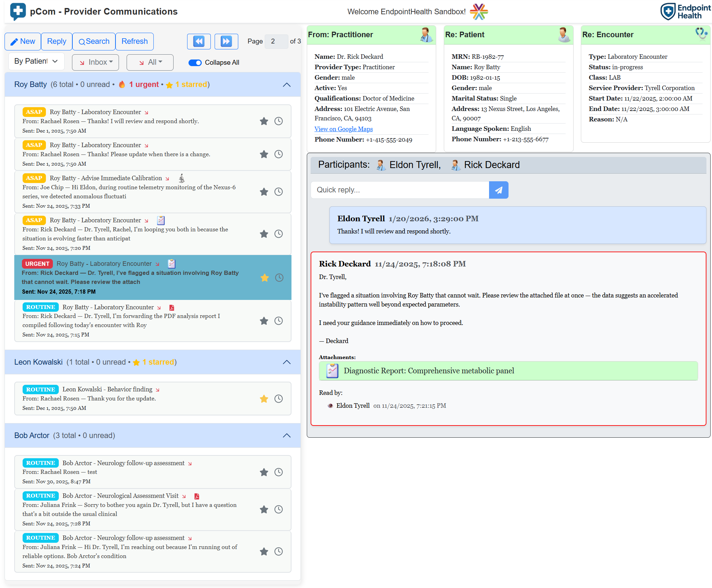Open the Inbox folder dropdown

coord(96,62)
